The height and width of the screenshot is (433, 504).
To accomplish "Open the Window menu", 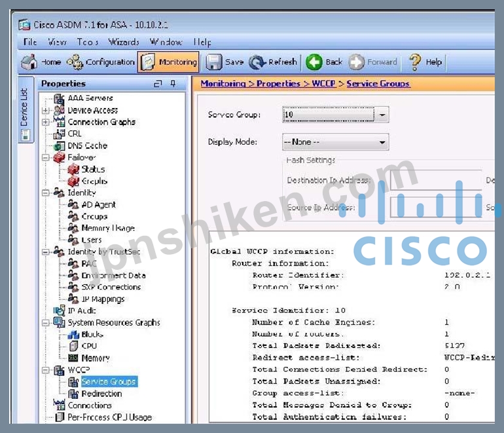I will tap(166, 42).
